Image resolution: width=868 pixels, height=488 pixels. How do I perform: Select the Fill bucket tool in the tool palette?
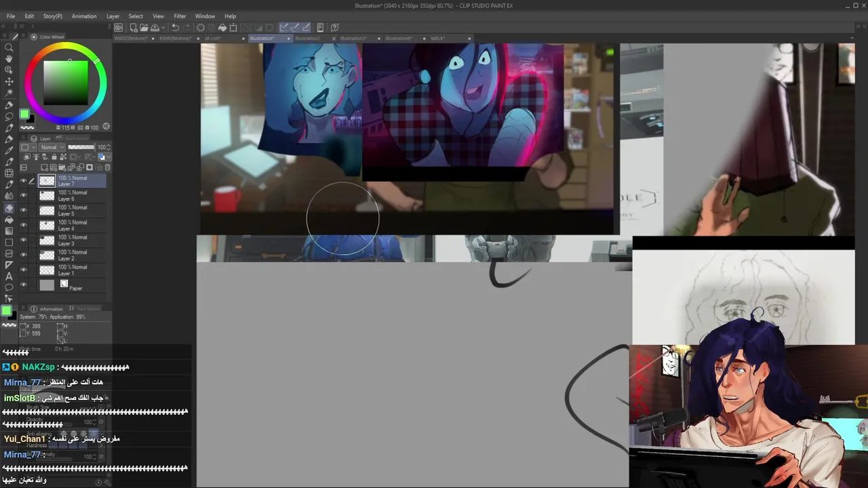(9, 220)
